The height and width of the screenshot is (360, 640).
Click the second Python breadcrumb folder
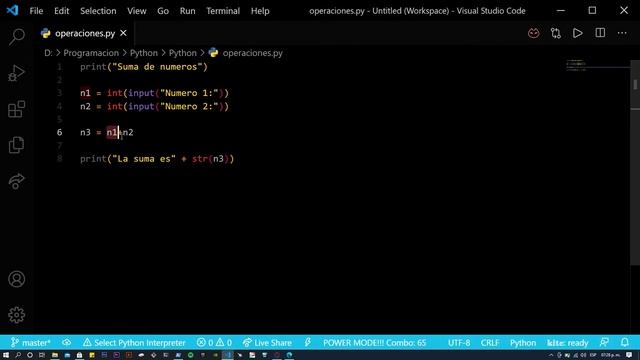(x=182, y=53)
